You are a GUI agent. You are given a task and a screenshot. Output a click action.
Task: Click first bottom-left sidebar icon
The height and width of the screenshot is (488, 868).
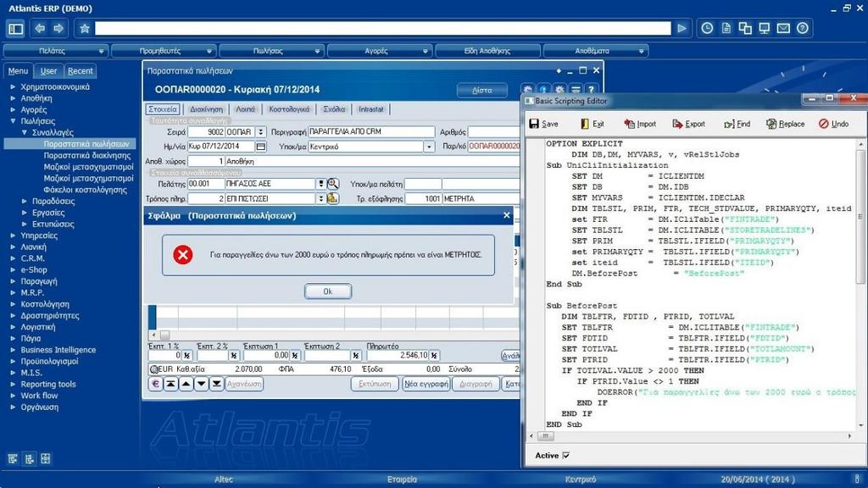pos(13,458)
